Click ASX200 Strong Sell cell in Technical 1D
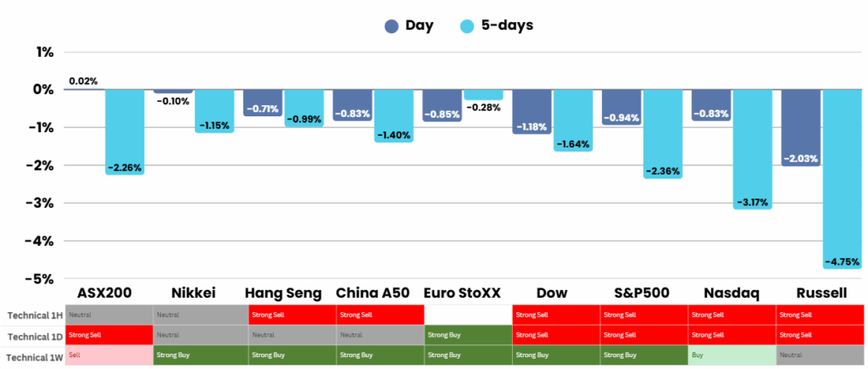The height and width of the screenshot is (369, 868). pyautogui.click(x=108, y=334)
